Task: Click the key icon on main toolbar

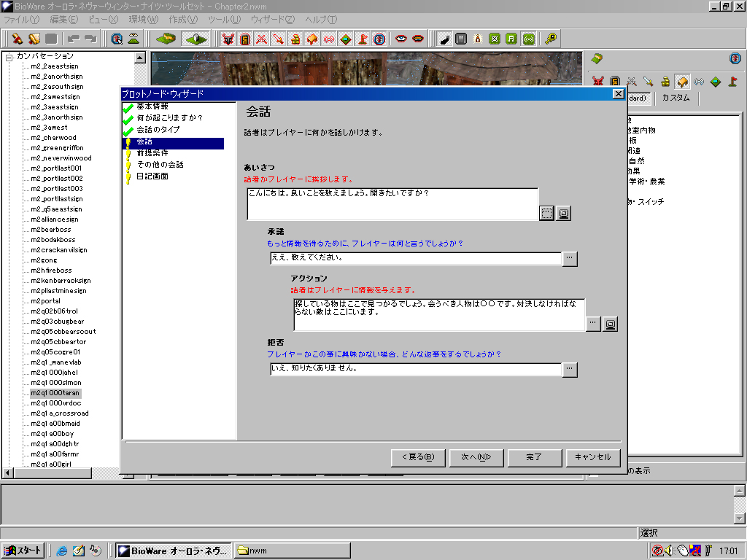Action: [551, 39]
